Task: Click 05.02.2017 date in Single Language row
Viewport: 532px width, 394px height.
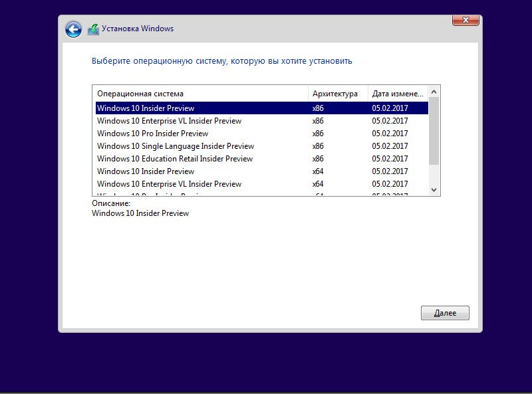Action: pyautogui.click(x=390, y=146)
